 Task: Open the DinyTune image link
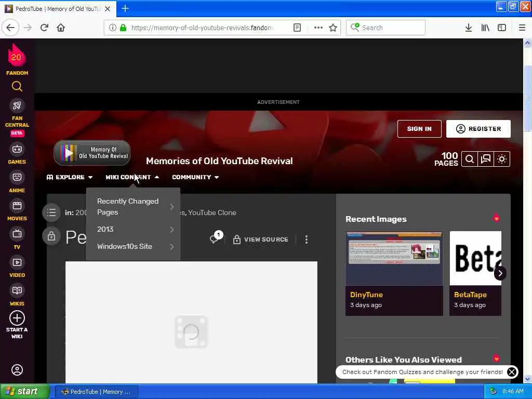click(x=366, y=295)
